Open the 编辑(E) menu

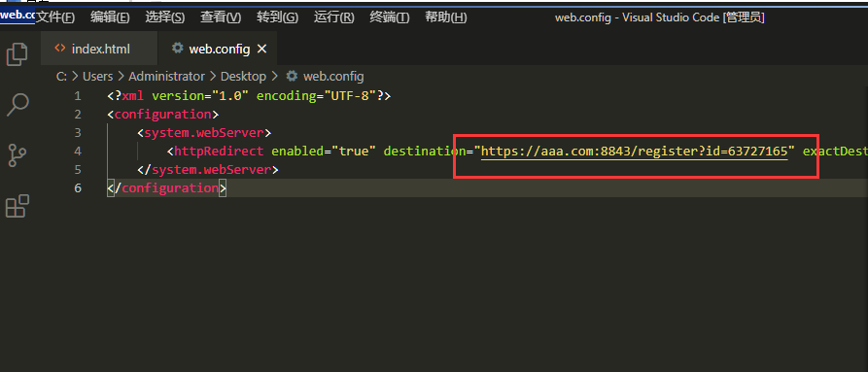[110, 17]
